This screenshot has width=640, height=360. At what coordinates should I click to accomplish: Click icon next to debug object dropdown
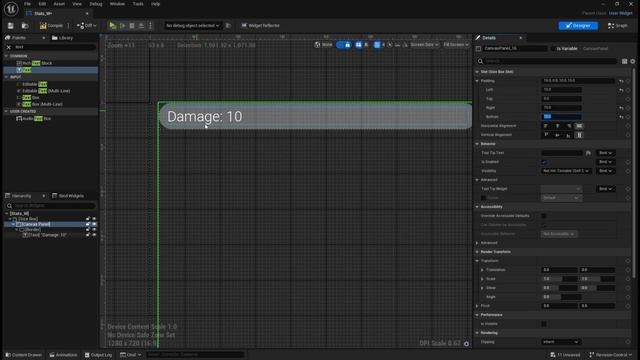(228, 26)
